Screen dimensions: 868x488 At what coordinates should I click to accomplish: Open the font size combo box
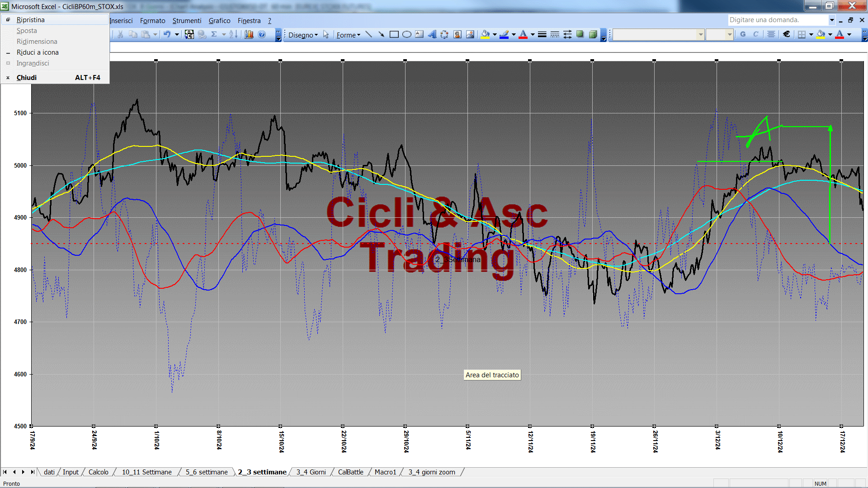[719, 34]
